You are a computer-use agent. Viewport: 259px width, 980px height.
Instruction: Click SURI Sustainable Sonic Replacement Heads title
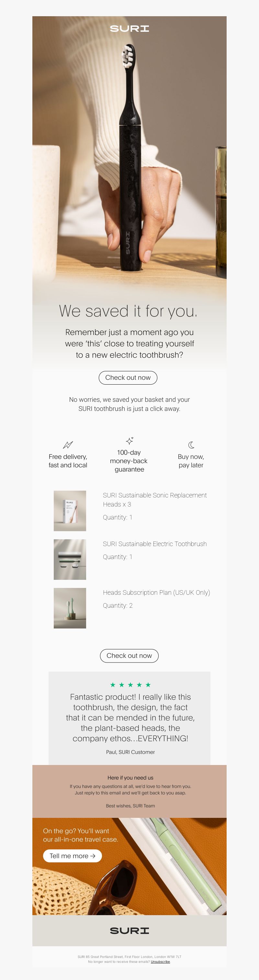(x=154, y=500)
